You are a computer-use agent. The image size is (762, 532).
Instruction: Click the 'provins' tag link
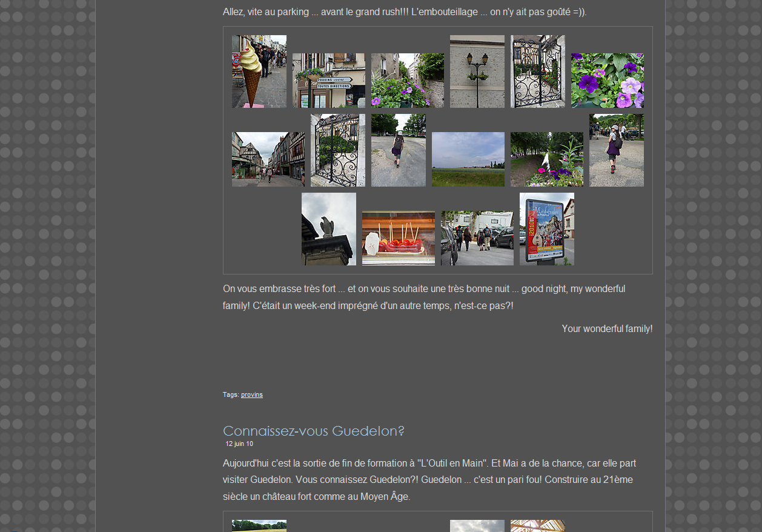pyautogui.click(x=251, y=394)
